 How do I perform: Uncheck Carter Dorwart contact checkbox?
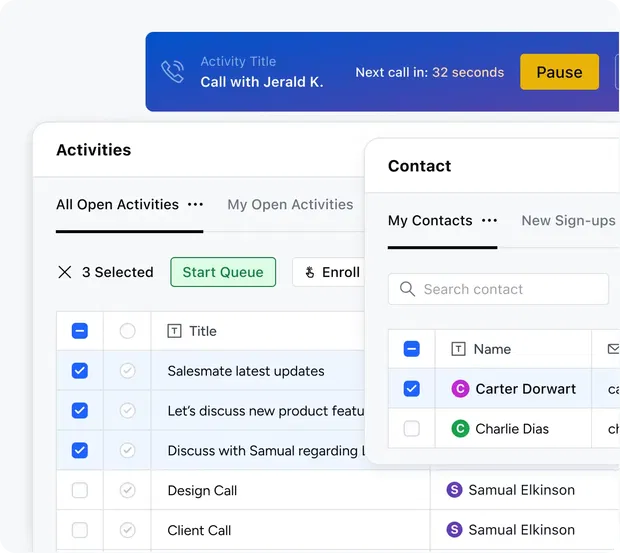pos(412,389)
